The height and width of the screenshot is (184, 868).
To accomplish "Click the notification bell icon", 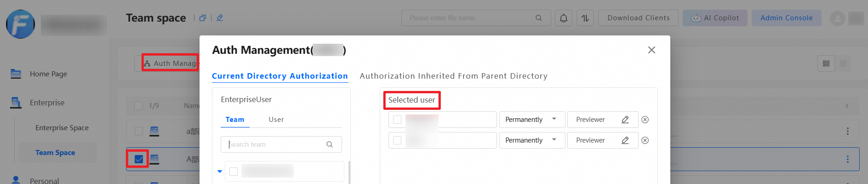I will [564, 18].
